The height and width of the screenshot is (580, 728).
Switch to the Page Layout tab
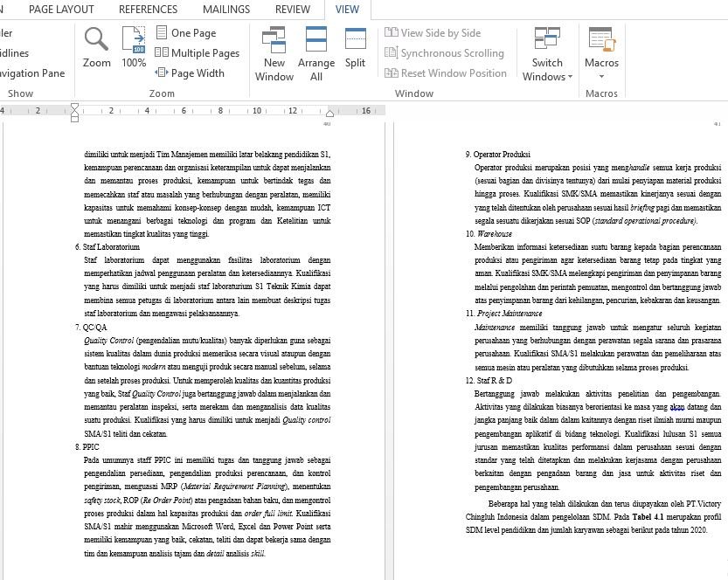(x=61, y=10)
